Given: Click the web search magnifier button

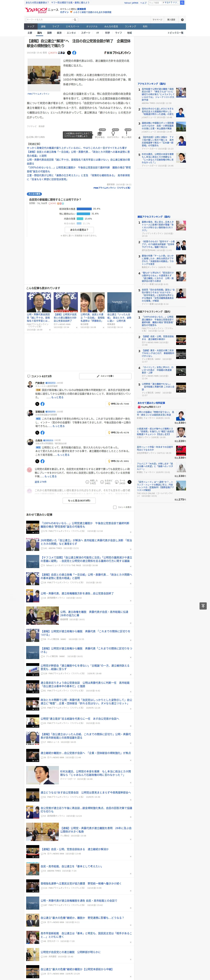Looking at the screenshot, I should pos(182,3).
